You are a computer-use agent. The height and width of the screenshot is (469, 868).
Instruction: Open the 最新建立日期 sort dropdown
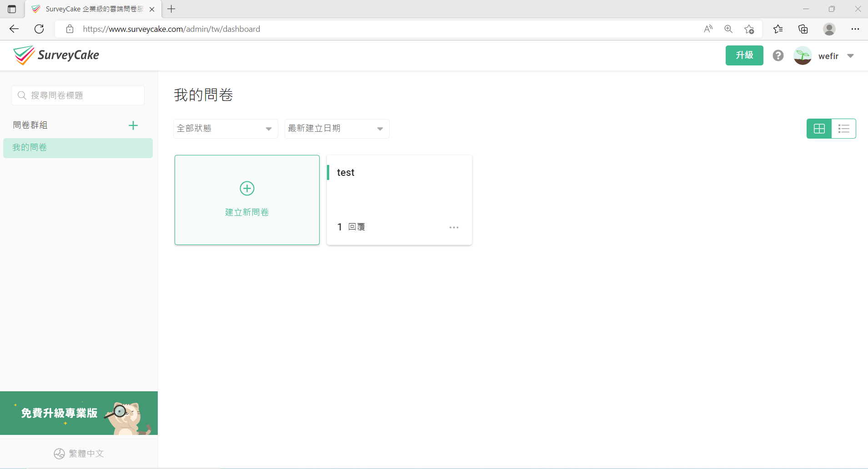tap(337, 129)
